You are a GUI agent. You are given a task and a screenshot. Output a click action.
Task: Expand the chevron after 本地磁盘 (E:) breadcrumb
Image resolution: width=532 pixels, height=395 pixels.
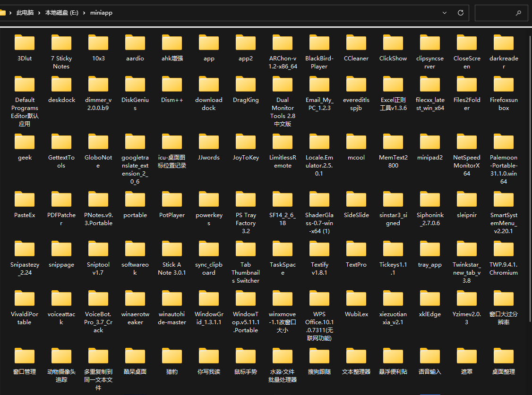click(x=84, y=13)
